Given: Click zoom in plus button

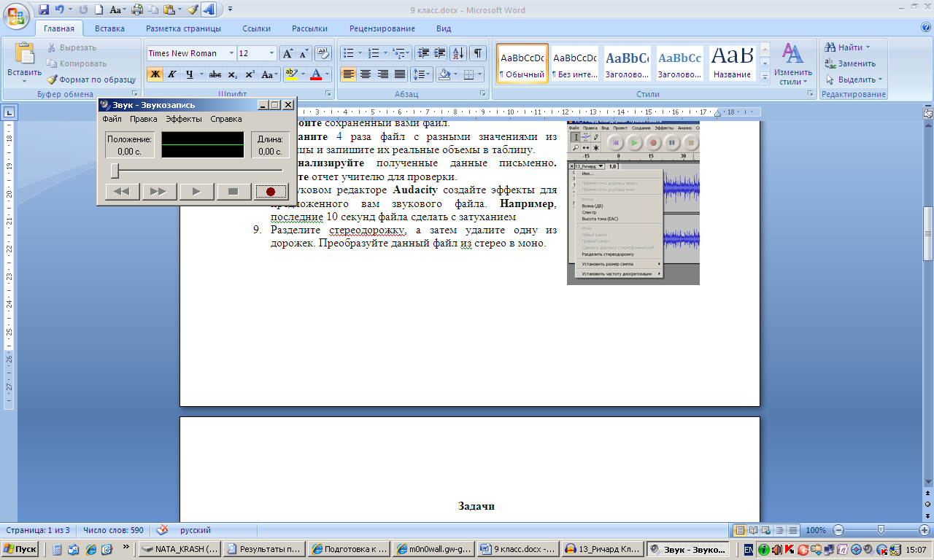Looking at the screenshot, I should coord(924,530).
